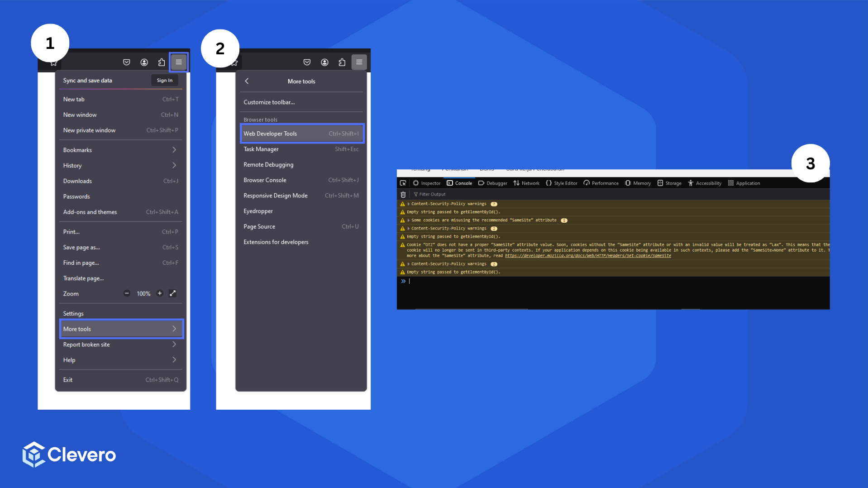Open the Network tab
Viewport: 868px width, 488px height.
526,183
